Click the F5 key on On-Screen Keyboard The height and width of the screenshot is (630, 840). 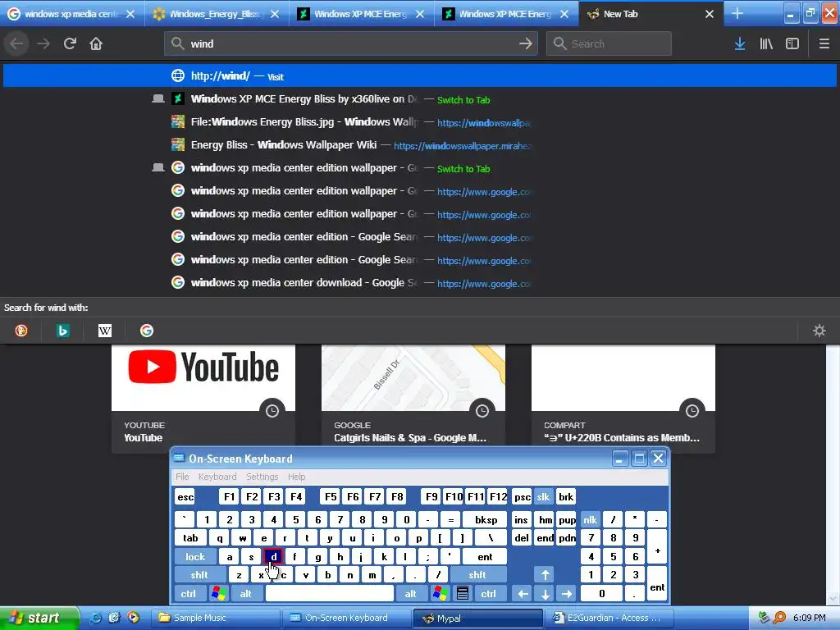point(331,497)
